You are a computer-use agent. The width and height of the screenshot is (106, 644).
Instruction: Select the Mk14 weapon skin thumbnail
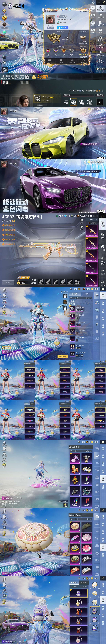[x=92, y=256]
